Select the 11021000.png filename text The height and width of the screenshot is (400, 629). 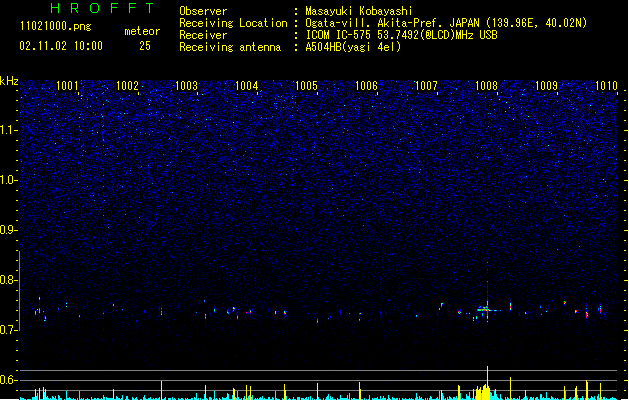(x=56, y=26)
